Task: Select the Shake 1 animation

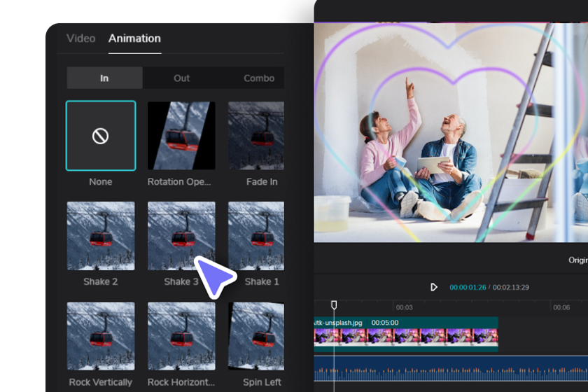Action: [x=256, y=236]
